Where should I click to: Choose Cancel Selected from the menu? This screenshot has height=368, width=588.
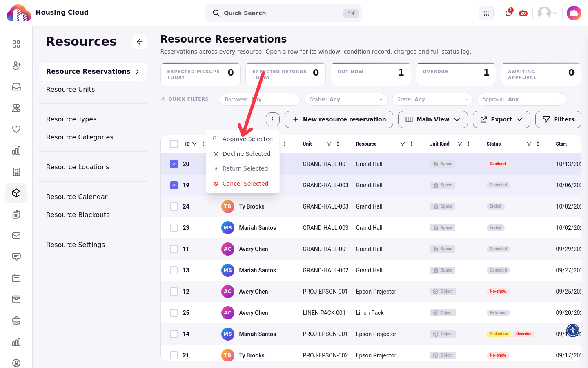tap(243, 184)
